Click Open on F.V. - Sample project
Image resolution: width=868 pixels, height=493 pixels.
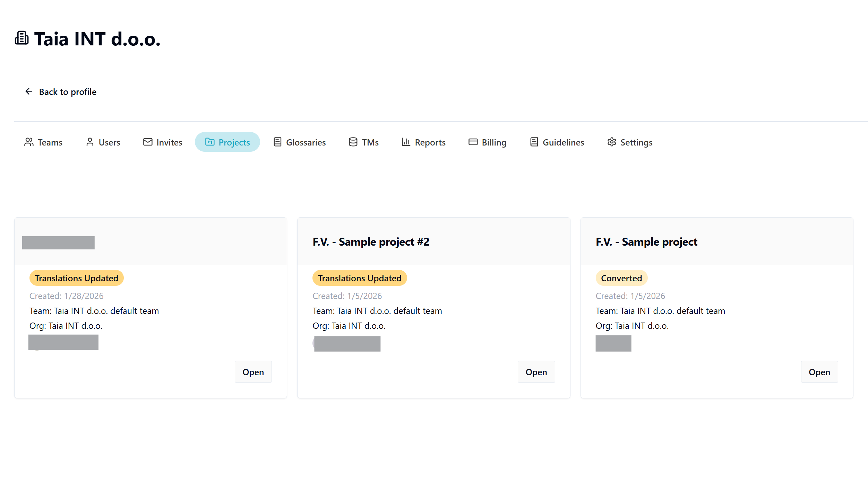click(x=819, y=372)
